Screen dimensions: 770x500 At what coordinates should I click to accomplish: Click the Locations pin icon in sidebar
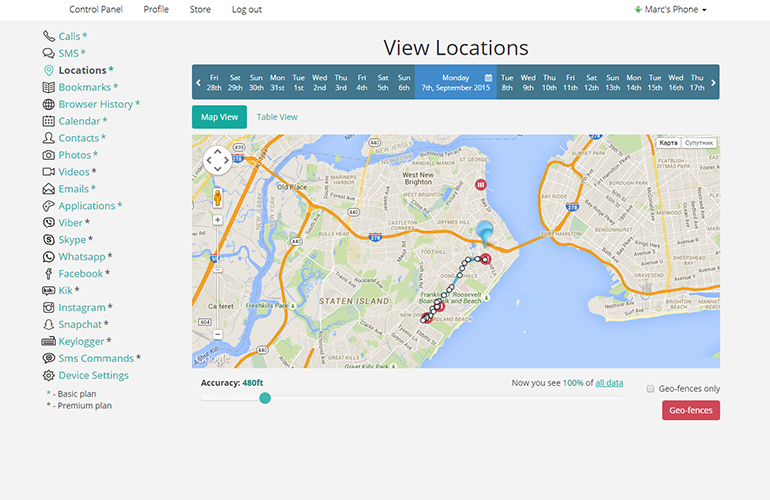point(49,70)
